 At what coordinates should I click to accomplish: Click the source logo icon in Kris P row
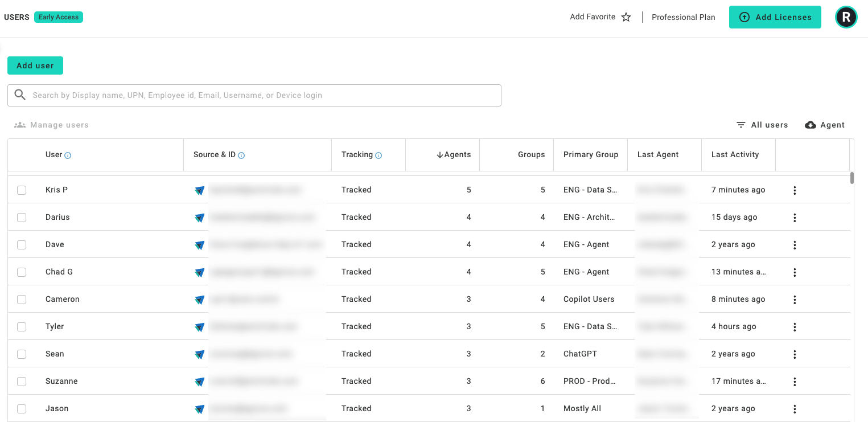coord(199,191)
